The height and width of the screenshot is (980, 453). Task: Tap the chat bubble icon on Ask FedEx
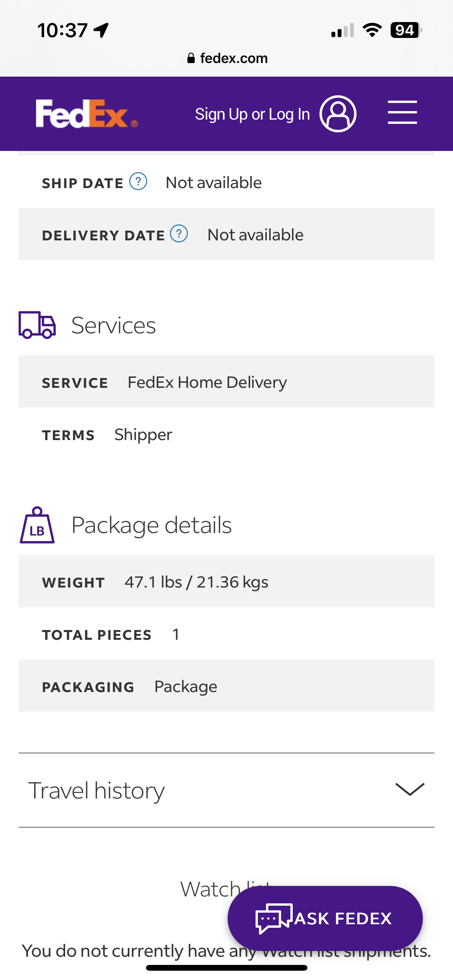pos(273,918)
